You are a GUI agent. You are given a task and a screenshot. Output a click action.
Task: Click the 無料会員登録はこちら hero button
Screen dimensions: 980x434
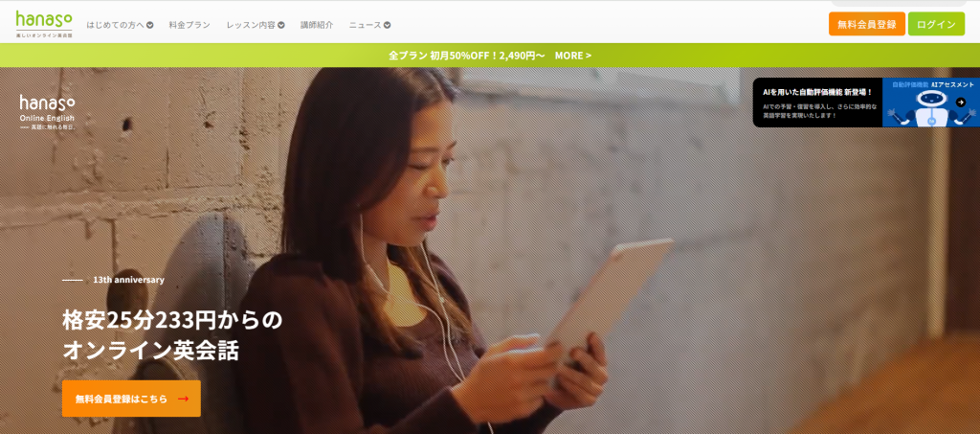click(131, 399)
